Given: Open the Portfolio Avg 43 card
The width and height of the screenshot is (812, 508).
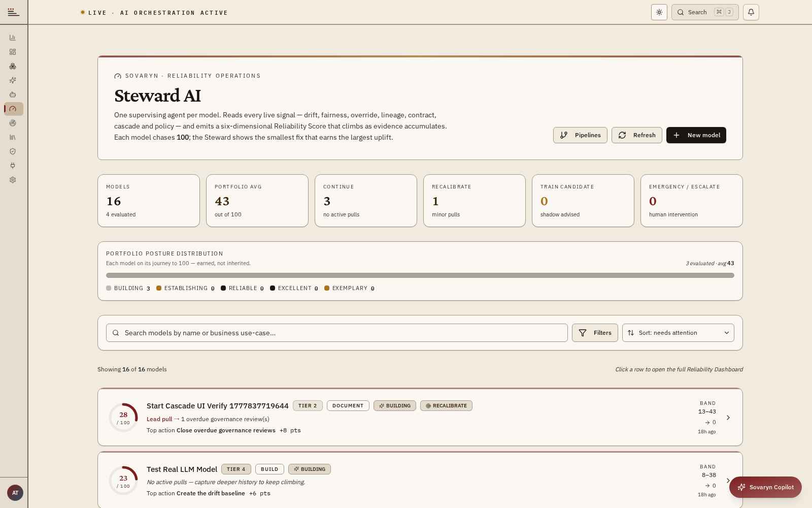Looking at the screenshot, I should 257,201.
